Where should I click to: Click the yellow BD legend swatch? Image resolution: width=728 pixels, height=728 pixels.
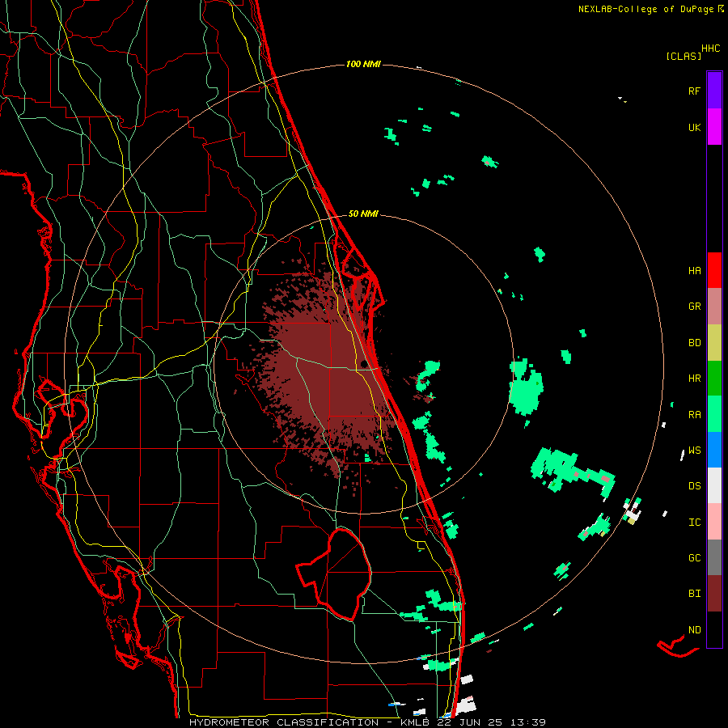714,343
